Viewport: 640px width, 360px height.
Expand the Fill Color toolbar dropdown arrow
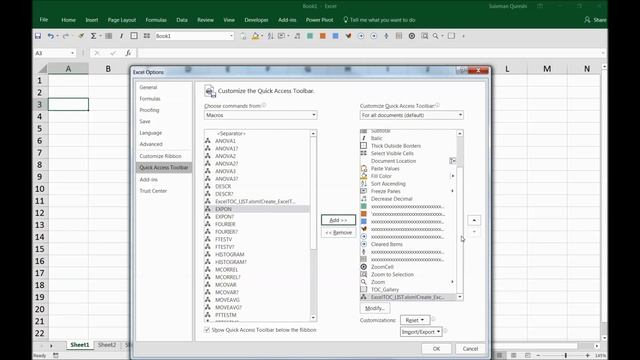tap(262, 36)
